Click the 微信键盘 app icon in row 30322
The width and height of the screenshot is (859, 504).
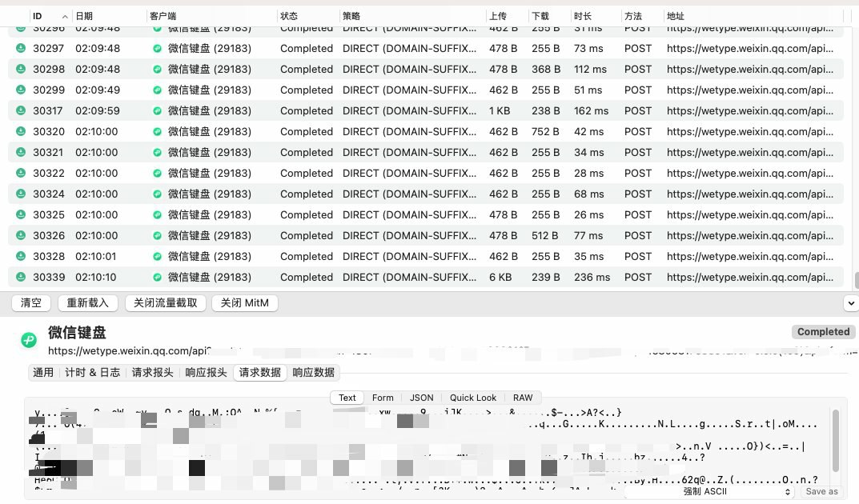click(157, 173)
